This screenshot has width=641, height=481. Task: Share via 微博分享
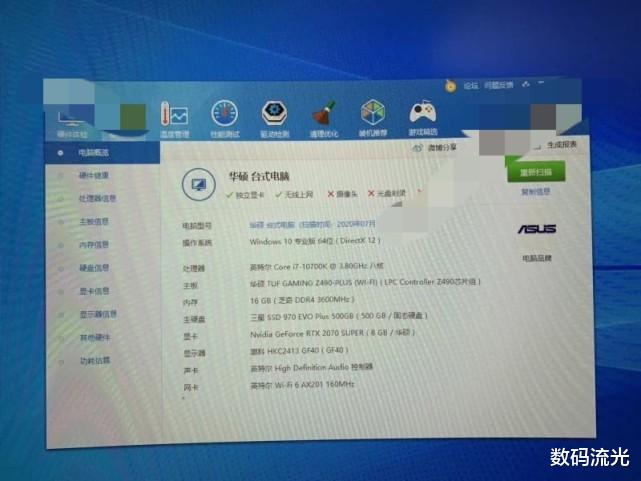click(x=435, y=148)
